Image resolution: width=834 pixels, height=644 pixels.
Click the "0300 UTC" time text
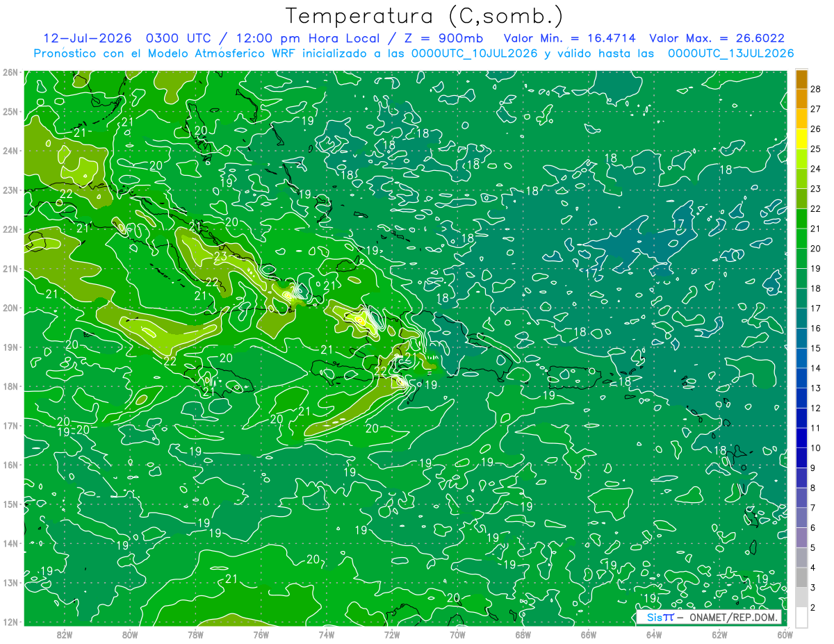coord(179,38)
